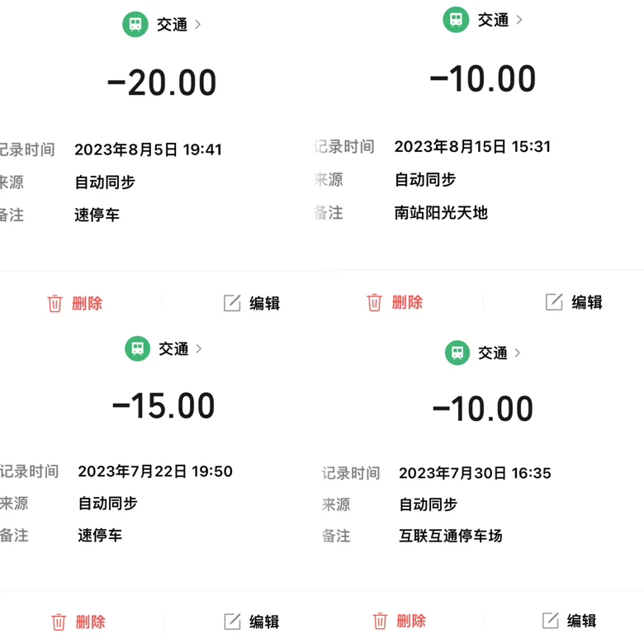Image resolution: width=644 pixels, height=644 pixels.
Task: Click the red trash icon on August 5 record
Action: coord(54,304)
